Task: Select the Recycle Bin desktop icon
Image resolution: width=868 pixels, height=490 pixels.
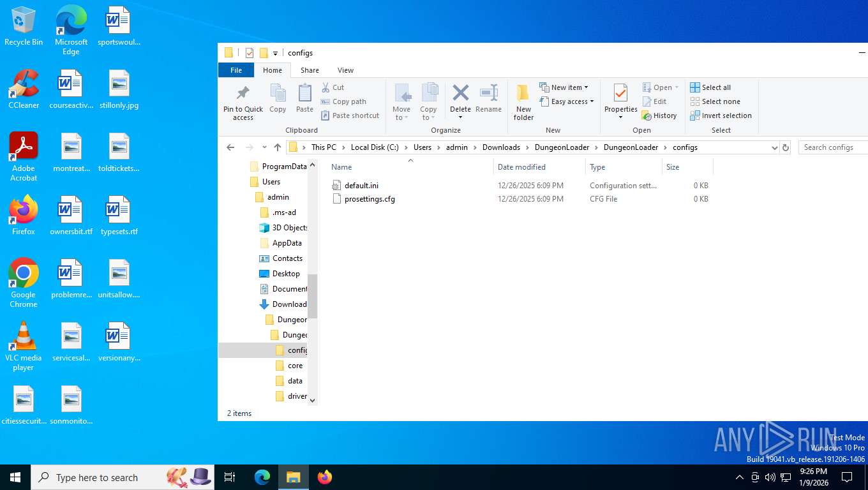Action: [24, 27]
